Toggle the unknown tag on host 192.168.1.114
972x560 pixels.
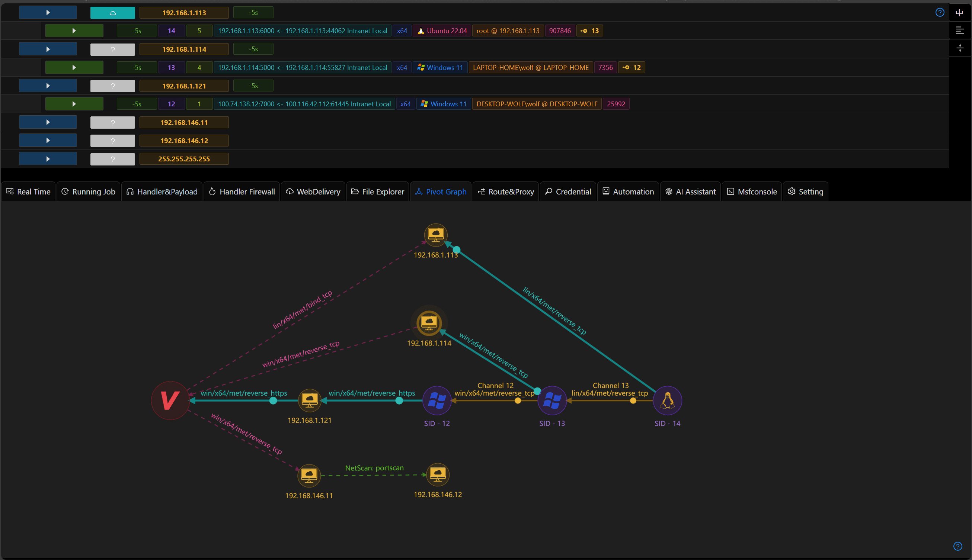tap(112, 49)
